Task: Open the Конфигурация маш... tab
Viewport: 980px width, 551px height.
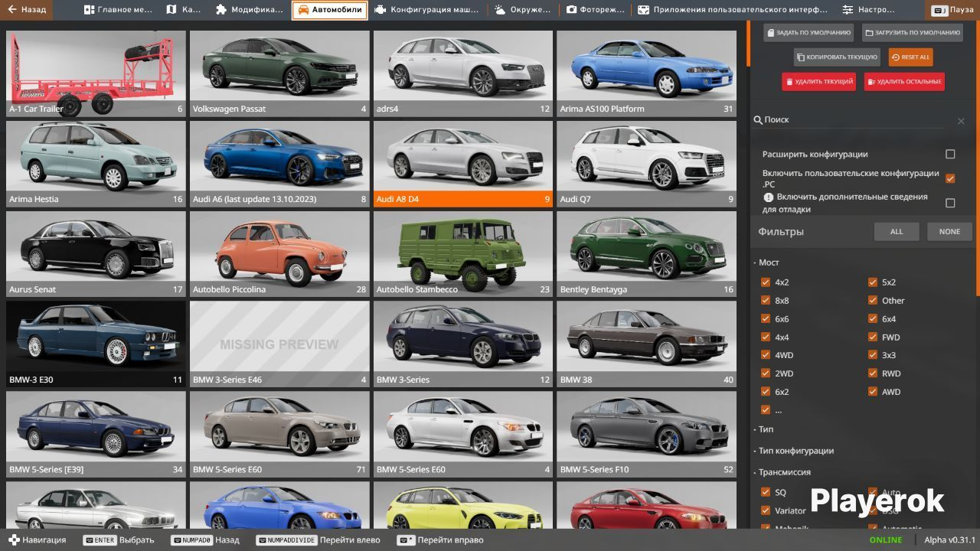Action: pyautogui.click(x=426, y=10)
